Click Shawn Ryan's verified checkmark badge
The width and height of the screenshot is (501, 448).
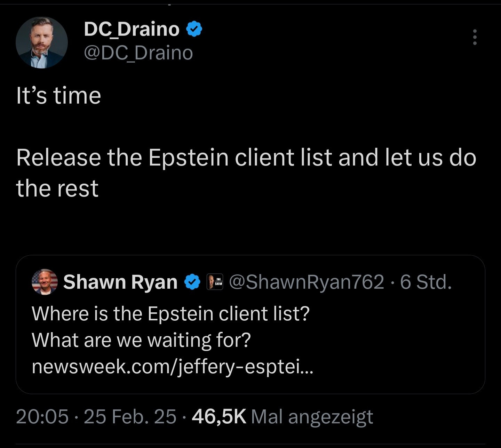(192, 282)
